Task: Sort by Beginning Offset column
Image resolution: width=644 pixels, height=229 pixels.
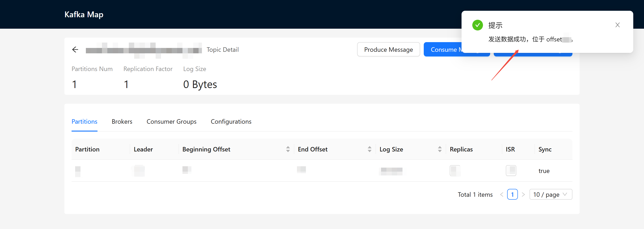Action: point(288,149)
